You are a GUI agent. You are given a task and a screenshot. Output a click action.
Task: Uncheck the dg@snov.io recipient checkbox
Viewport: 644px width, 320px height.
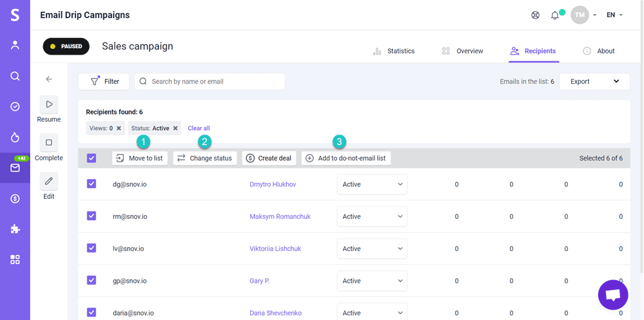[92, 184]
